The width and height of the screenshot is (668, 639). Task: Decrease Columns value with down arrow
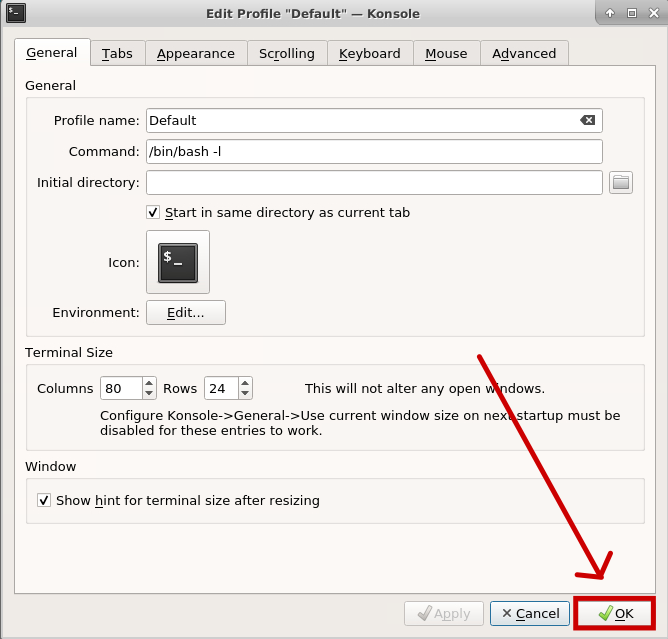tap(149, 393)
